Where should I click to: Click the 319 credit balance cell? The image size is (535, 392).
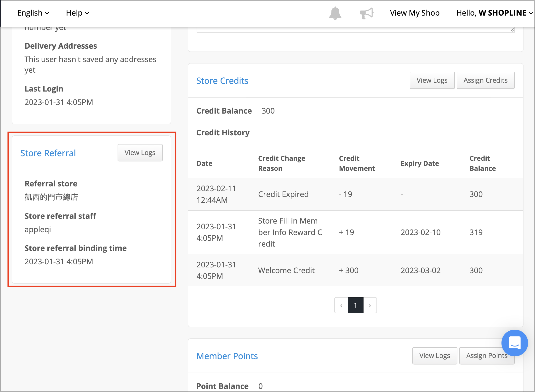(476, 232)
